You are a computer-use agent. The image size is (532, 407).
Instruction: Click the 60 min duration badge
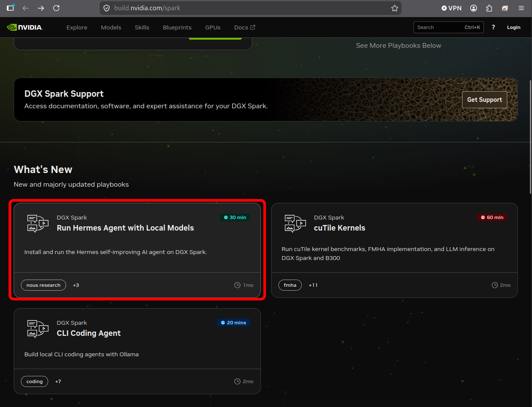tap(492, 217)
